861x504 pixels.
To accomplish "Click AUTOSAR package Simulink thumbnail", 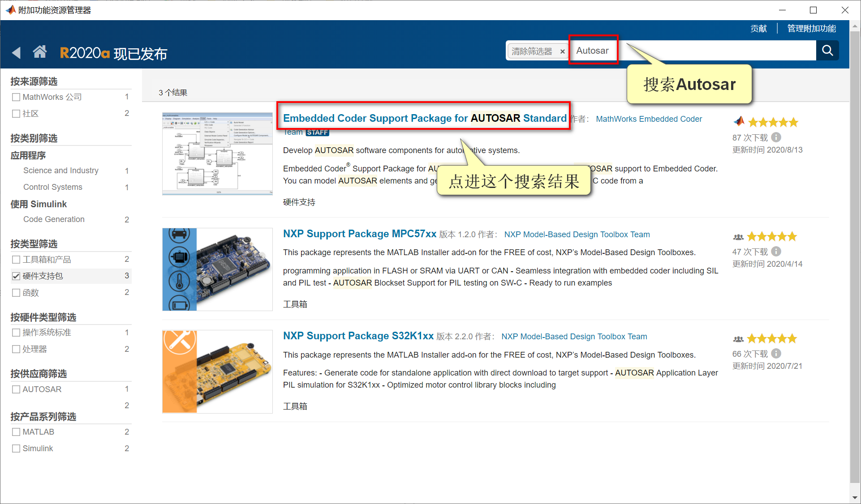I will pos(217,154).
